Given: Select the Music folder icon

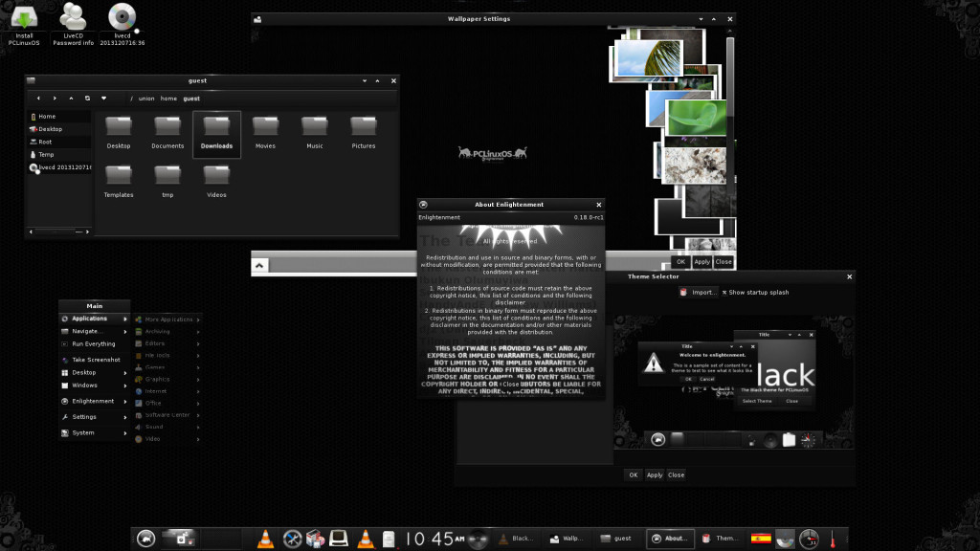Looking at the screenshot, I should pos(314,132).
